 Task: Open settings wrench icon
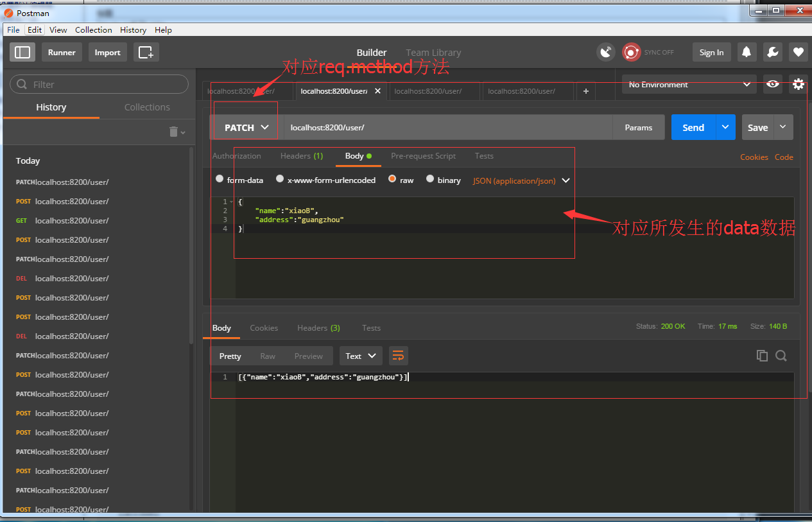tap(773, 53)
